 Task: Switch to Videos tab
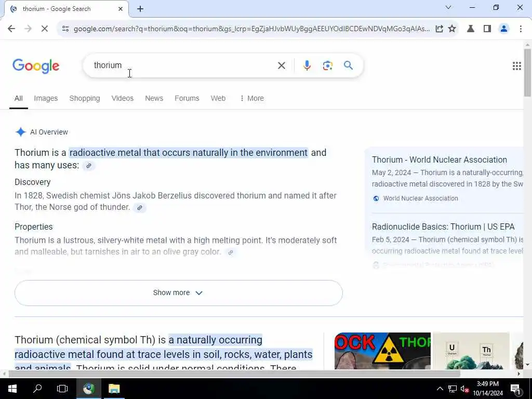click(x=123, y=98)
